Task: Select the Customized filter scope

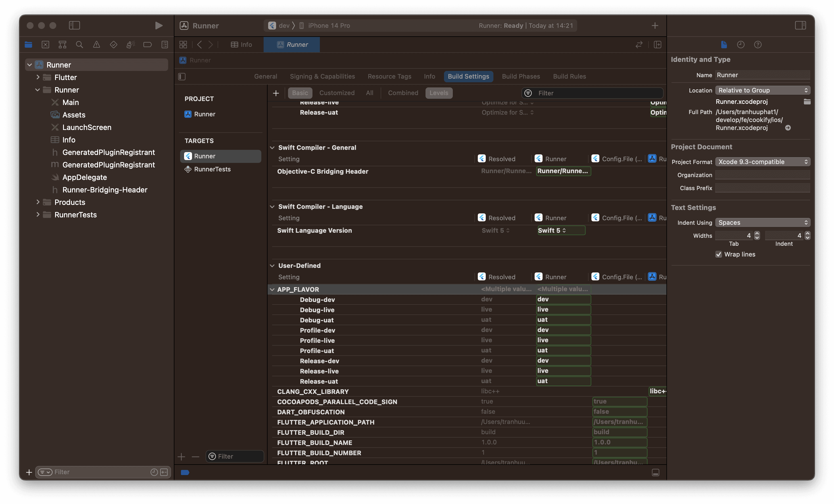Action: pyautogui.click(x=337, y=93)
